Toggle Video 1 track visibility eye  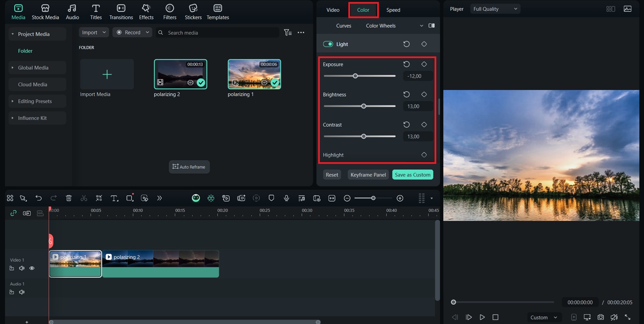[x=32, y=268]
